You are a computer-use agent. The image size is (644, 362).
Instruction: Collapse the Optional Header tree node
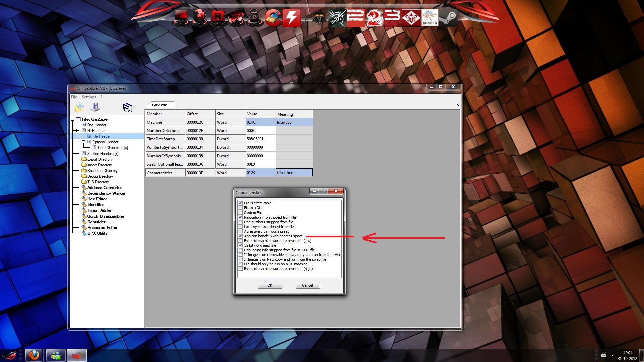point(83,142)
